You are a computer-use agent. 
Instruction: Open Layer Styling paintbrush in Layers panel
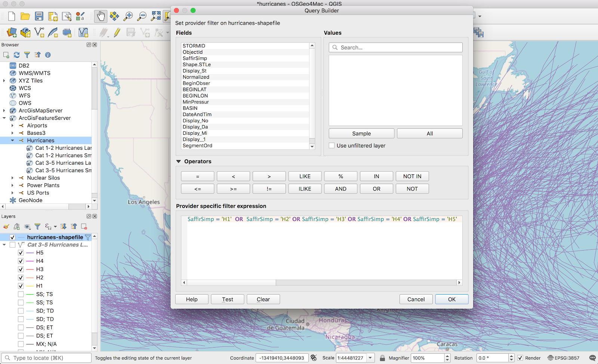(x=6, y=227)
